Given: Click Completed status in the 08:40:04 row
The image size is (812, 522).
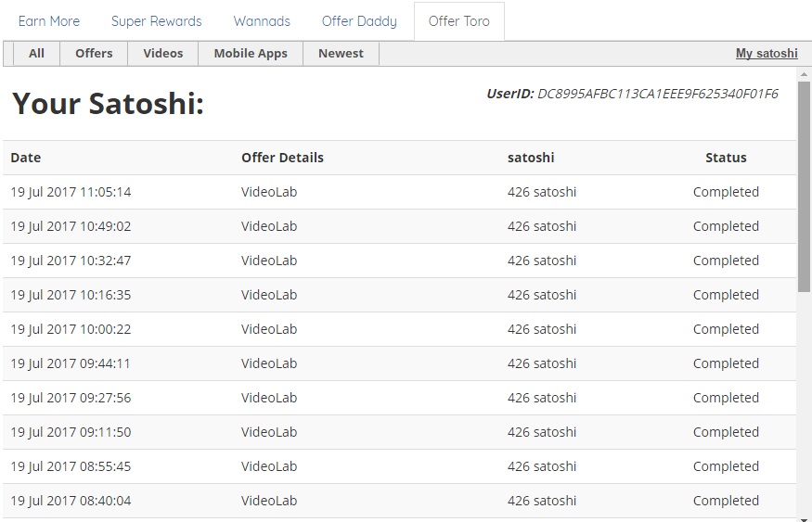Looking at the screenshot, I should coord(726,501).
